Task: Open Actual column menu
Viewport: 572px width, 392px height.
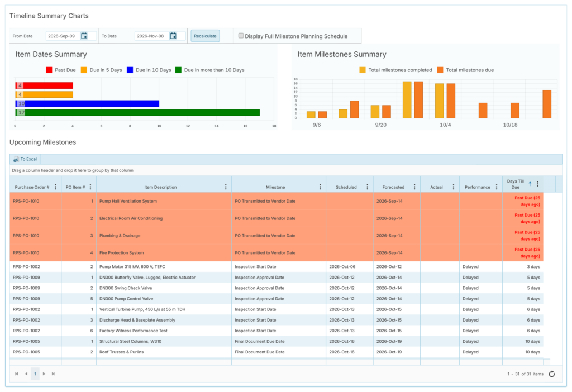Action: 454,187
